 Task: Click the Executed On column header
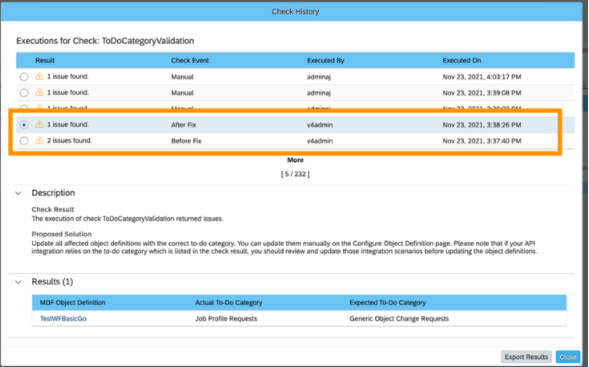(x=462, y=60)
